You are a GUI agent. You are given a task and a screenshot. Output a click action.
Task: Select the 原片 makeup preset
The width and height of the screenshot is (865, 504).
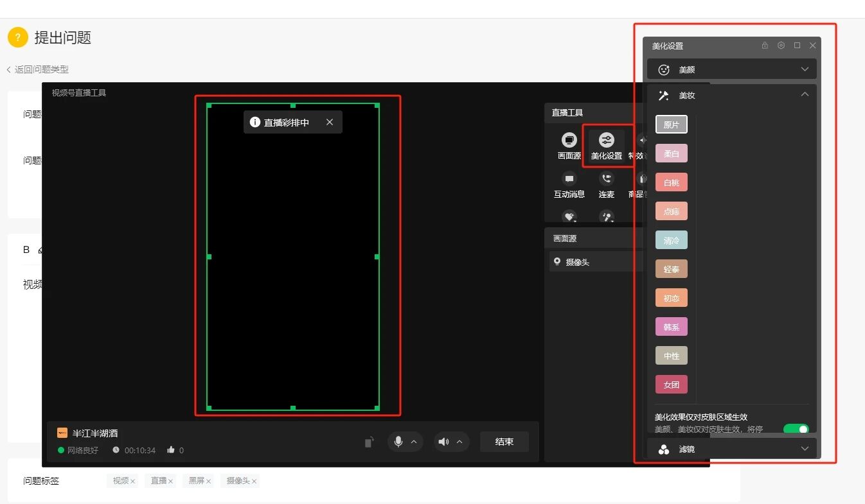[x=672, y=125]
